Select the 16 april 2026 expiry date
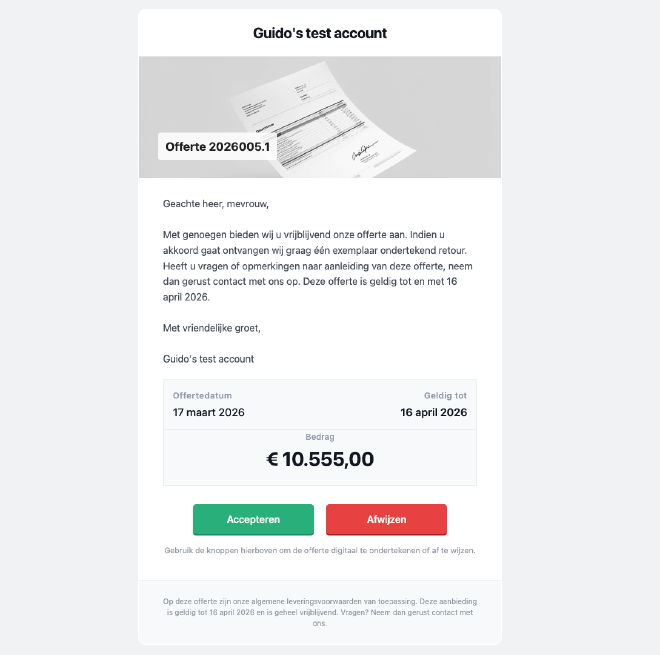Viewport: 660px width, 655px height. tap(434, 412)
